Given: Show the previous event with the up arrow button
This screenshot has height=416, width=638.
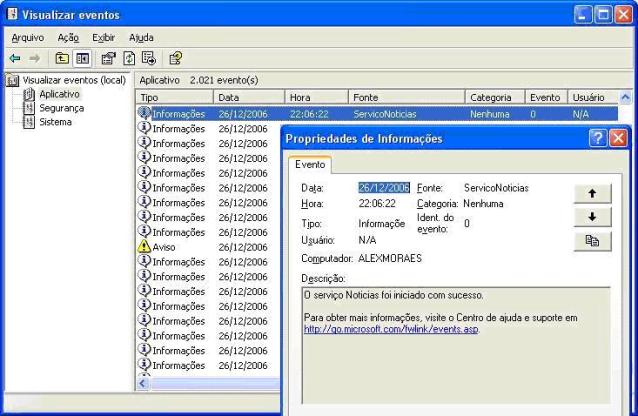Looking at the screenshot, I should [592, 194].
